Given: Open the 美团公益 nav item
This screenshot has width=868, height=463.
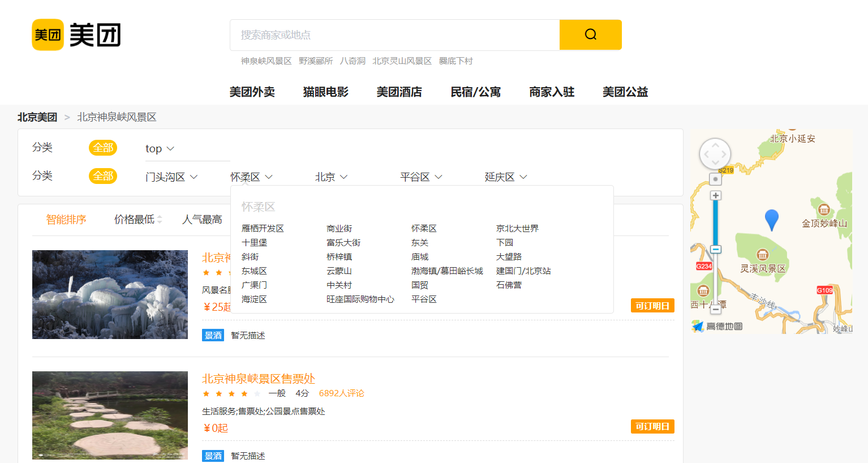Looking at the screenshot, I should [625, 92].
